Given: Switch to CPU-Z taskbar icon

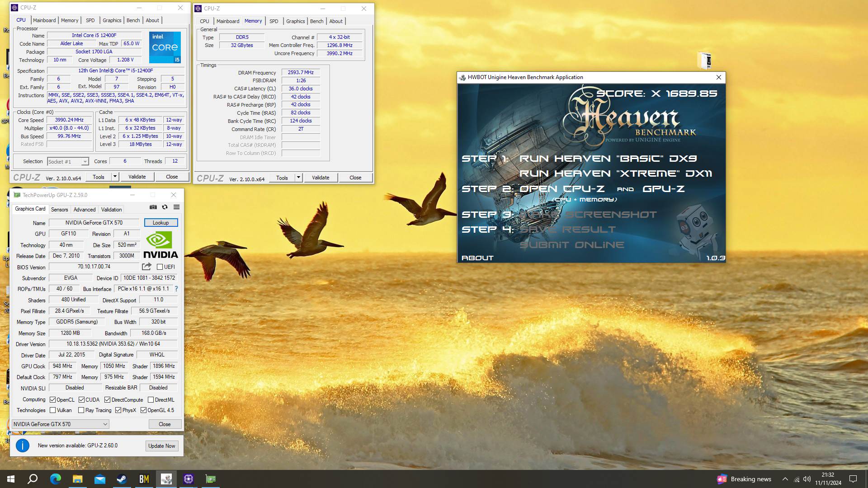Looking at the screenshot, I should (188, 479).
